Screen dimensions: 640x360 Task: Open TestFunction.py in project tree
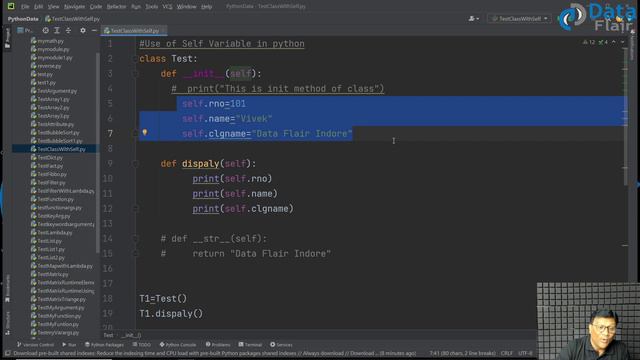pyautogui.click(x=52, y=199)
